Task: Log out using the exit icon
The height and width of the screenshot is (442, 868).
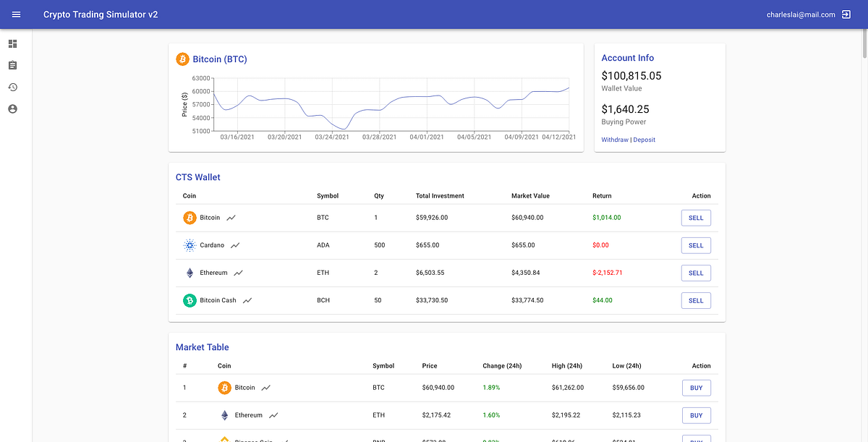Action: click(x=847, y=14)
